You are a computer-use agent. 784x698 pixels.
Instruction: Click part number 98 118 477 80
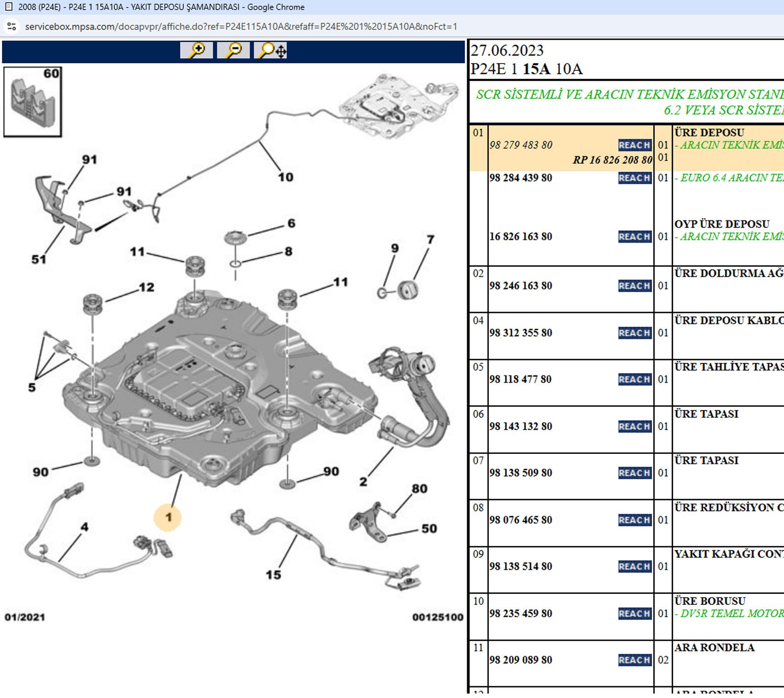(521, 379)
